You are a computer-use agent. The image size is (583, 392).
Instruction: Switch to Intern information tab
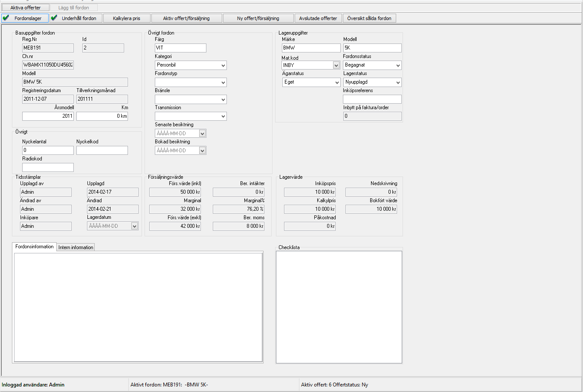pyautogui.click(x=76, y=247)
